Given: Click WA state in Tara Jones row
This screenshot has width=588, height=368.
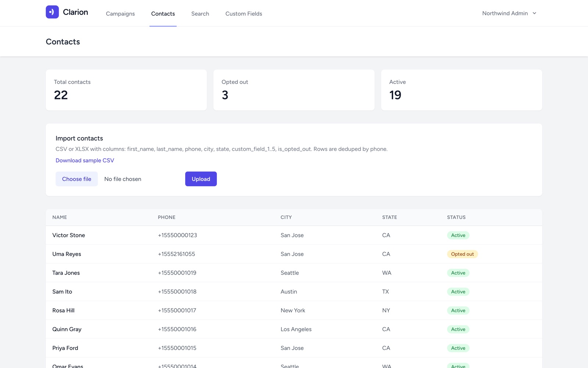Looking at the screenshot, I should (387, 273).
